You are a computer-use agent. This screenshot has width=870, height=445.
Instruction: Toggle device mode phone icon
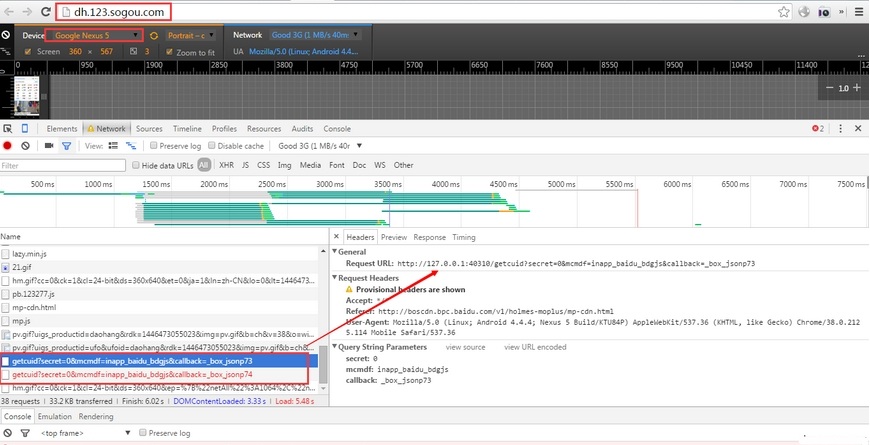pyautogui.click(x=25, y=129)
